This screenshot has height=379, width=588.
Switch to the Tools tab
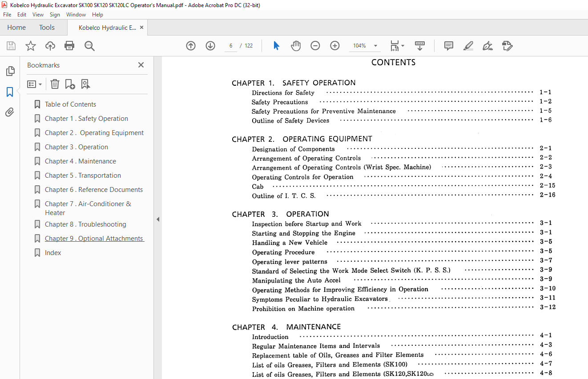47,28
